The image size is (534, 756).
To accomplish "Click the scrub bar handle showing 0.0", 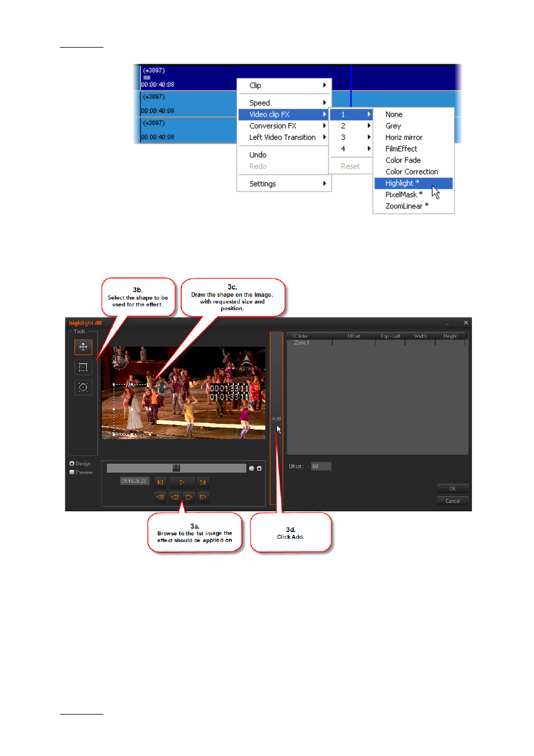I will pos(176,468).
